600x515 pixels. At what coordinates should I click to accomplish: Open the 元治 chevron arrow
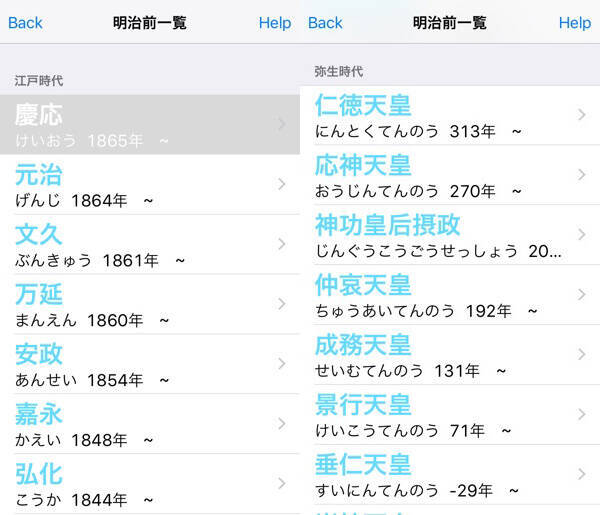[x=282, y=184]
